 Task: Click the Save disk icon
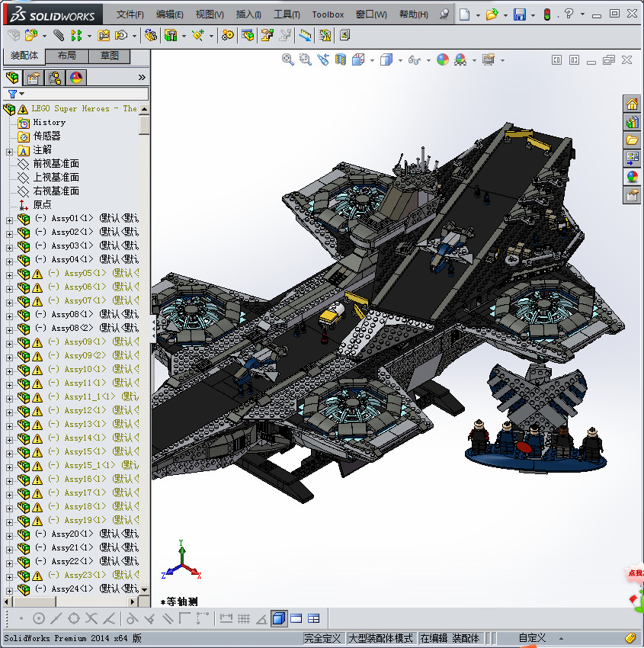click(519, 14)
